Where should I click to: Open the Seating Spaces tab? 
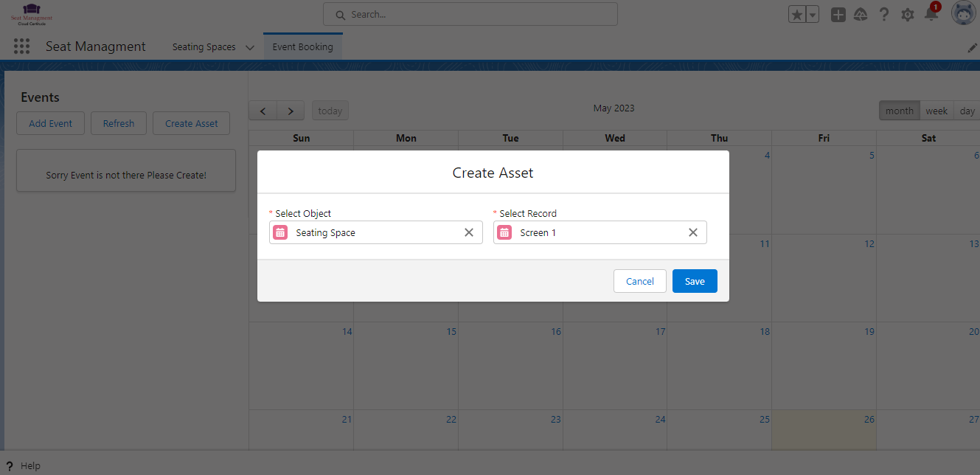click(204, 46)
